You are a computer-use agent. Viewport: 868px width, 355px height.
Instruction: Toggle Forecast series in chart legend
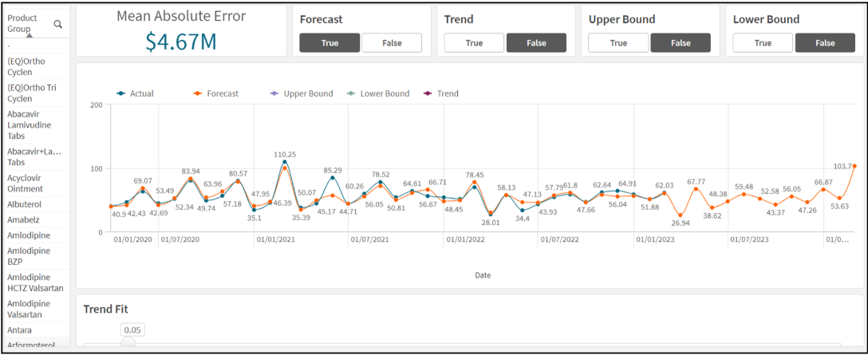pos(216,93)
